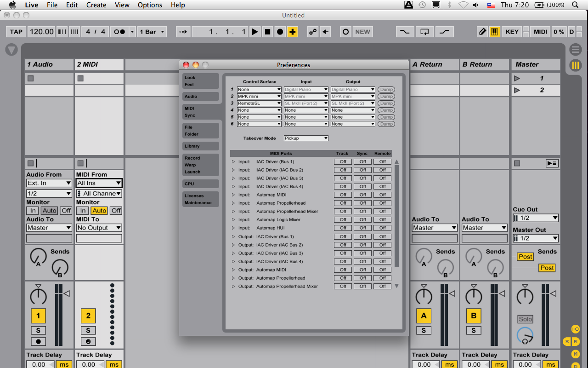This screenshot has height=368, width=588.
Task: Open Audio From Ext. In dropdown
Action: tap(49, 183)
